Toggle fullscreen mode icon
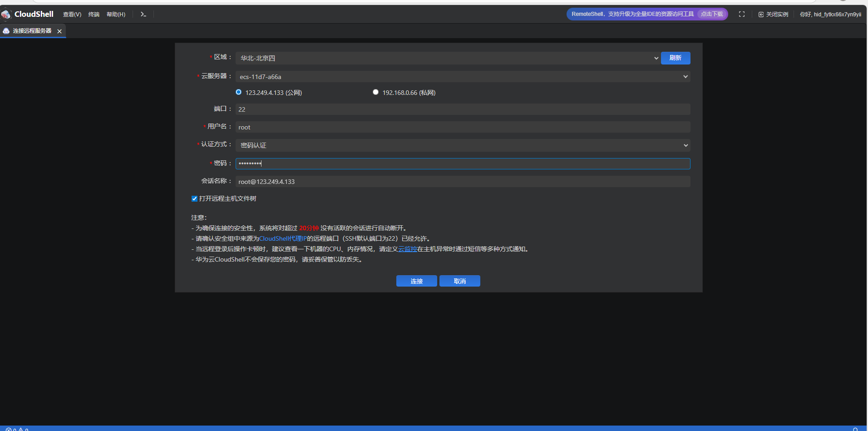868x431 pixels. (742, 15)
